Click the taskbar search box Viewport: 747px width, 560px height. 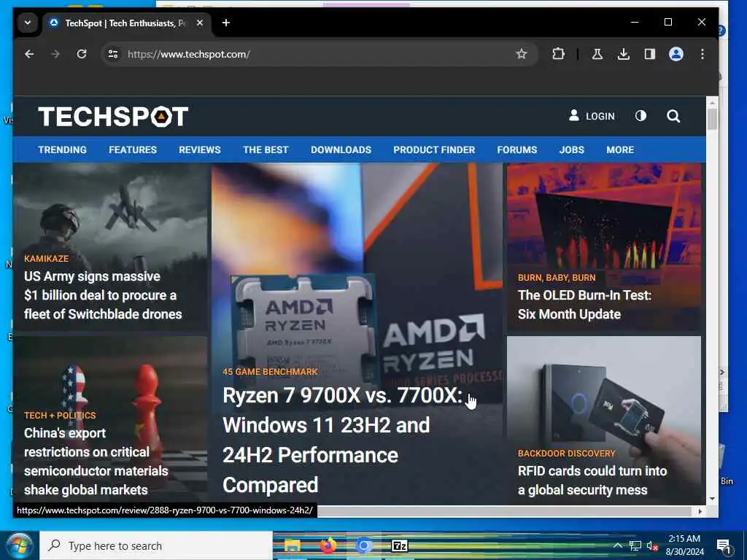pyautogui.click(x=156, y=545)
